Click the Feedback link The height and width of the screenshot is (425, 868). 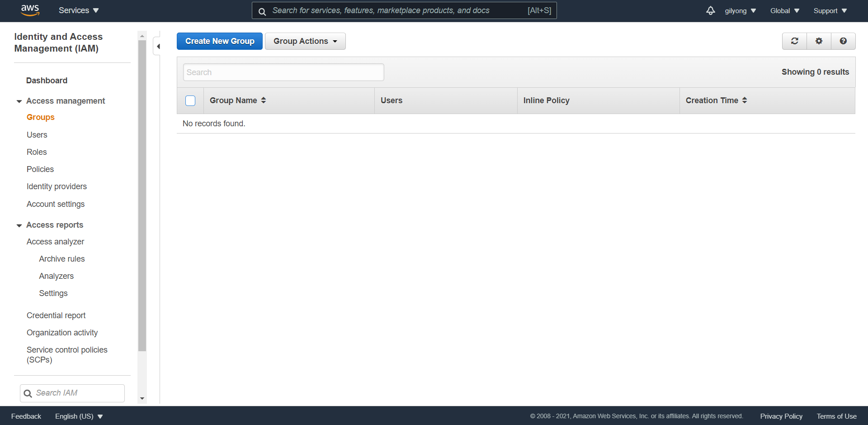[x=26, y=416]
